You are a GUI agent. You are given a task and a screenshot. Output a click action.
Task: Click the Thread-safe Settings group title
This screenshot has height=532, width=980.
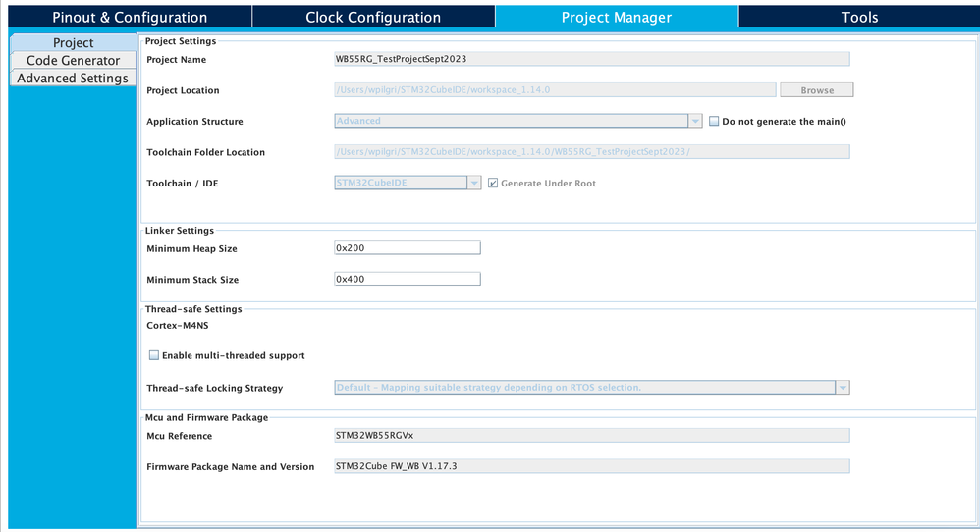point(193,309)
